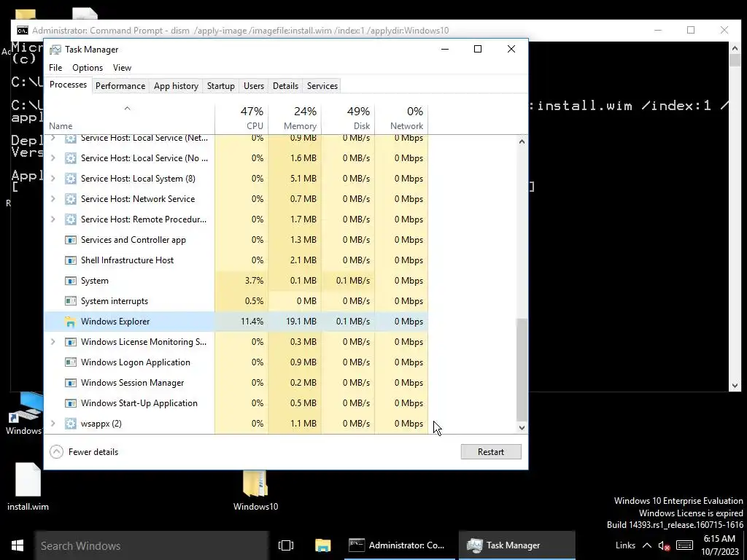747x560 pixels.
Task: Click the Windows Session Manager icon
Action: [71, 382]
